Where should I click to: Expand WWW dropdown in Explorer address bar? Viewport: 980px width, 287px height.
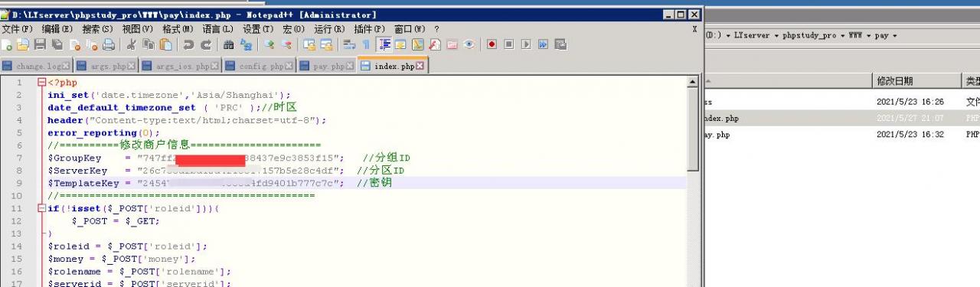point(869,35)
